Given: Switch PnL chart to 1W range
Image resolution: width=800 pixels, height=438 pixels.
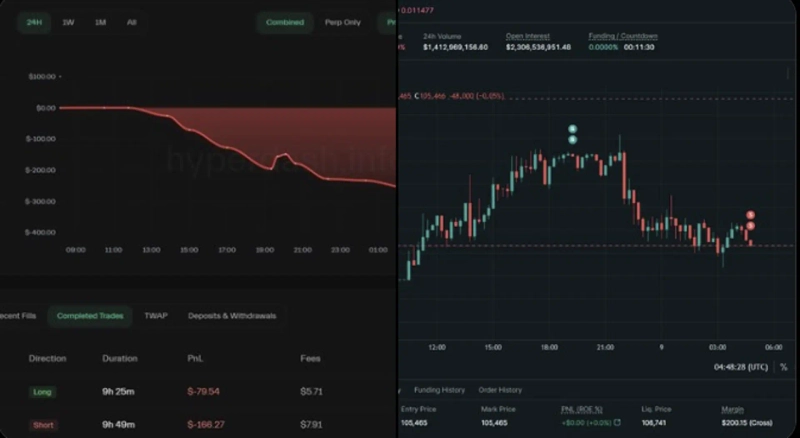Looking at the screenshot, I should click(68, 22).
